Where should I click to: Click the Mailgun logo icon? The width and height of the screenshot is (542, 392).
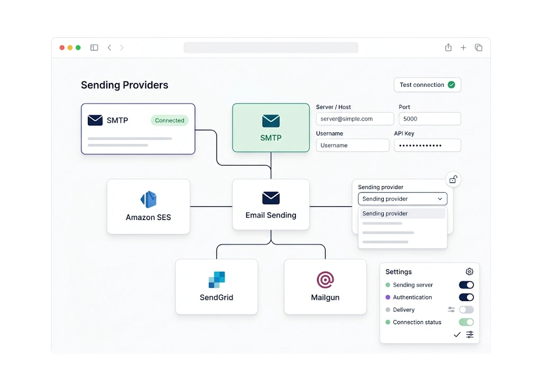tap(326, 280)
